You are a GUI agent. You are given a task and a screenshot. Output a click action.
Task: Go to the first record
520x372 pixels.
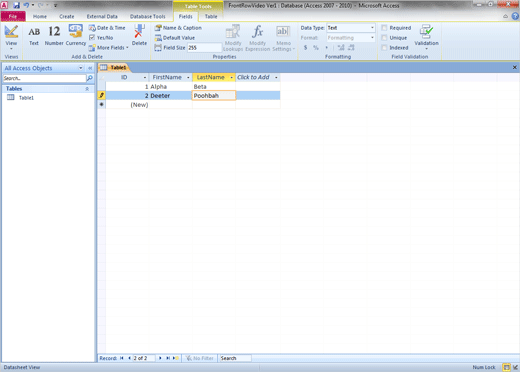pos(122,358)
